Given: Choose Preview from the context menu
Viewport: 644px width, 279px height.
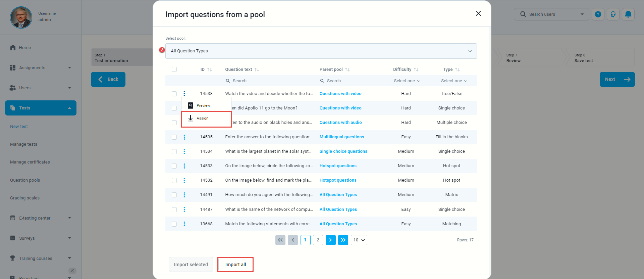Looking at the screenshot, I should (x=203, y=105).
